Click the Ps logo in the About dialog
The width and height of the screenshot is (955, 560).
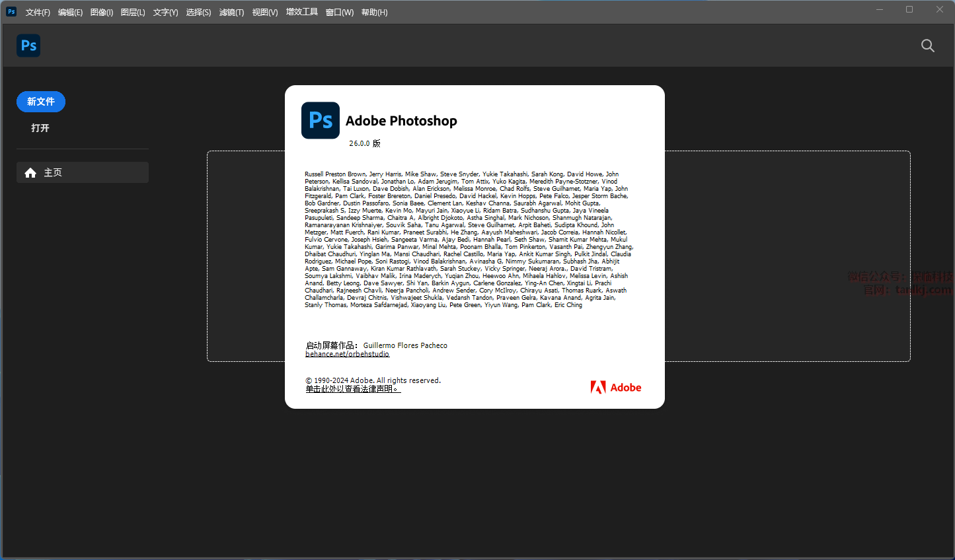point(321,120)
